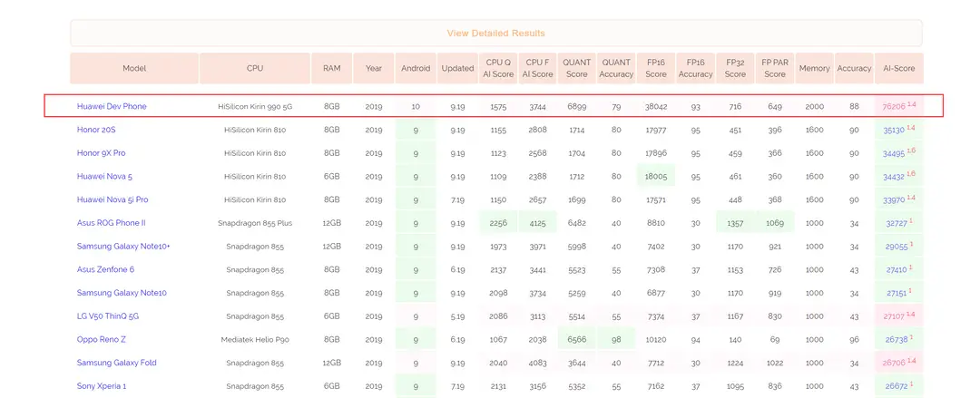Sort by the RAM column header
The height and width of the screenshot is (398, 980).
point(332,68)
